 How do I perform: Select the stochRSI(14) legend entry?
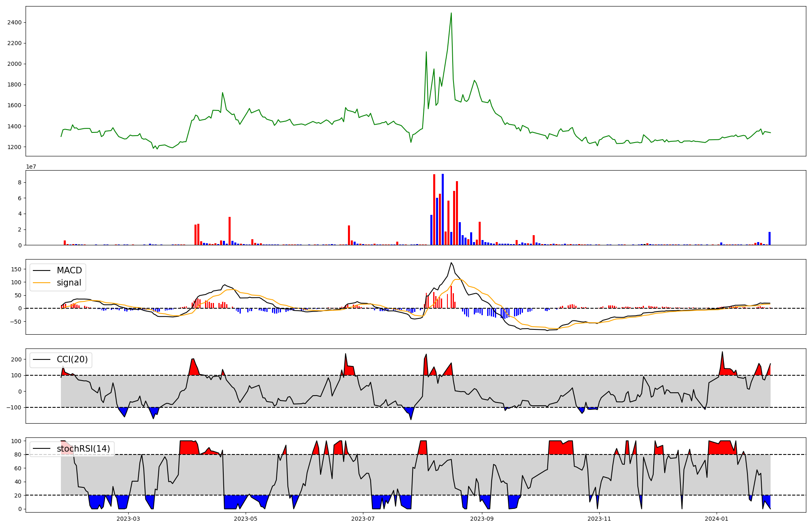83,449
